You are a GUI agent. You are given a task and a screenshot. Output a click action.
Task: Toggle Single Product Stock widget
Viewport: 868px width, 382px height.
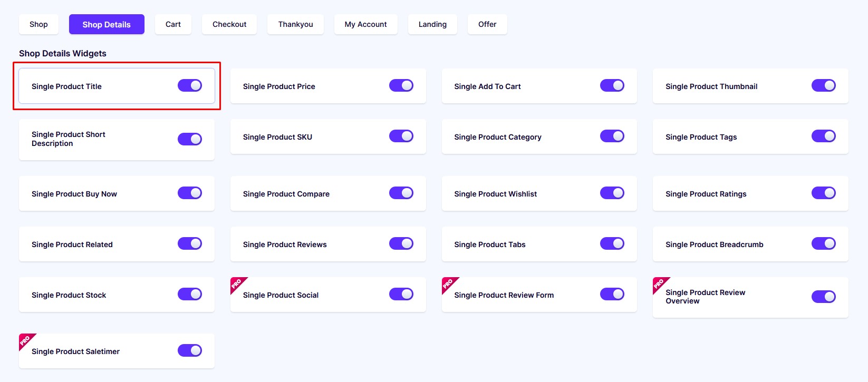point(190,294)
